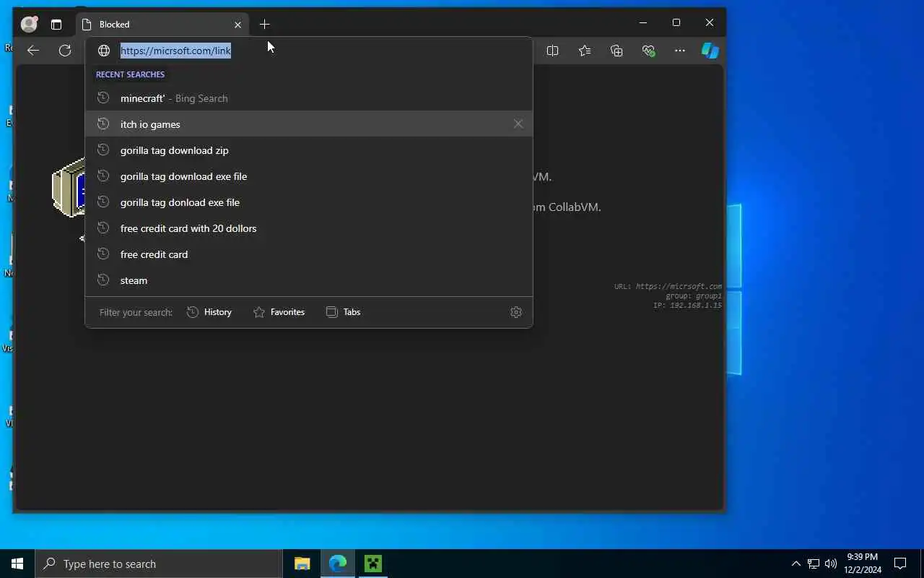The width and height of the screenshot is (924, 578).
Task: Click the address bar URL text
Action: tap(175, 51)
